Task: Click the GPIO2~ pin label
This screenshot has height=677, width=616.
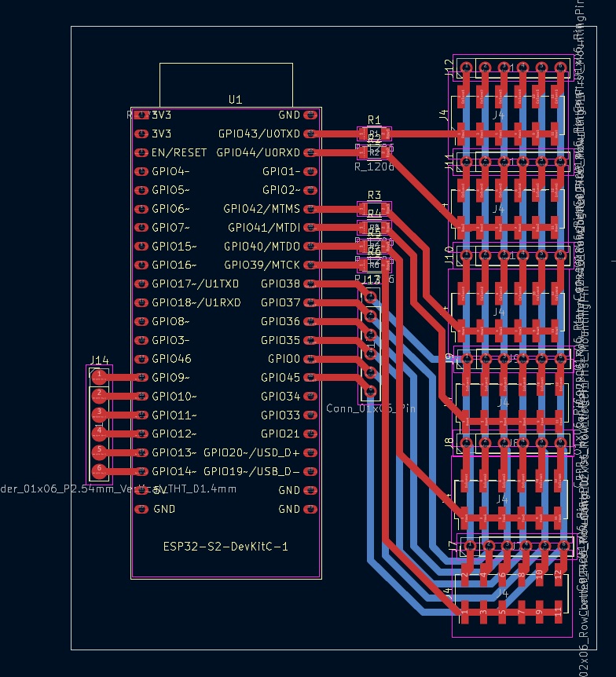Action: (281, 190)
